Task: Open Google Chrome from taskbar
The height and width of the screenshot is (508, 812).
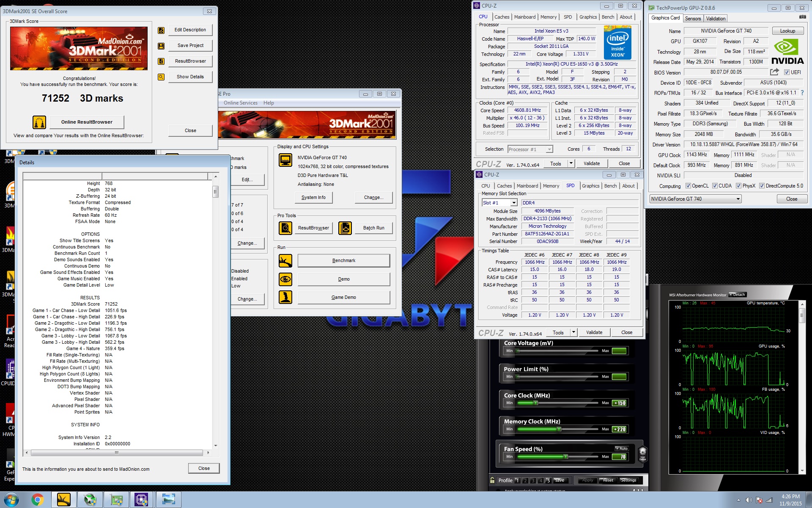Action: coord(37,500)
